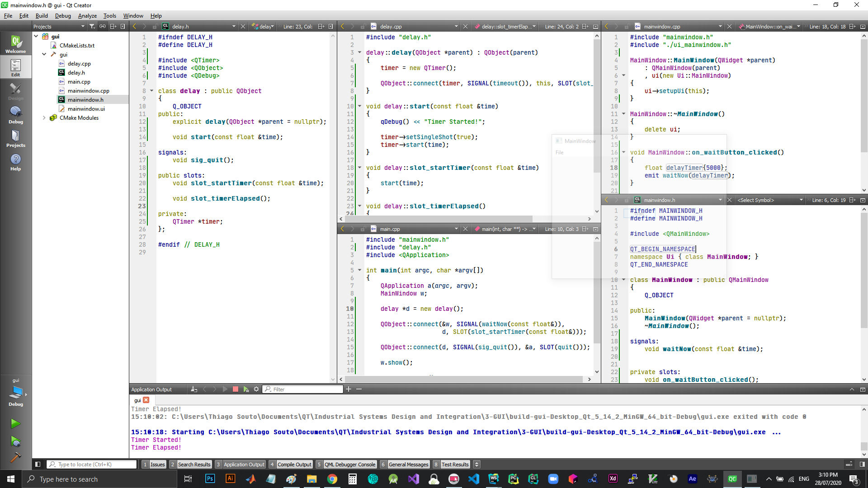Switch to the Compile Output tab
This screenshot has height=488, width=868.
(x=294, y=464)
